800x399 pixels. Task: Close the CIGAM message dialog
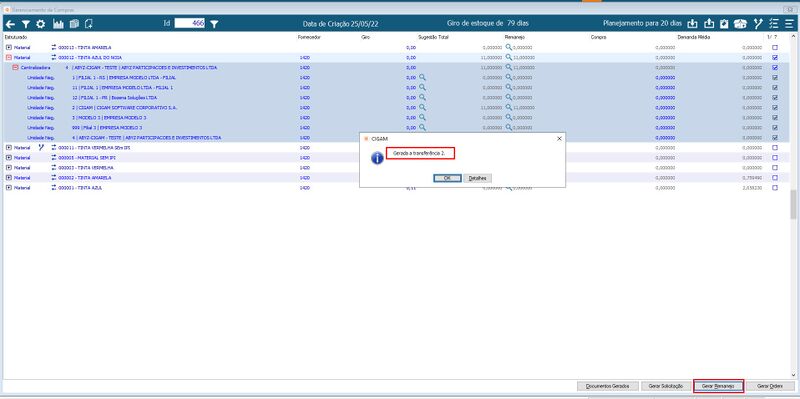559,138
